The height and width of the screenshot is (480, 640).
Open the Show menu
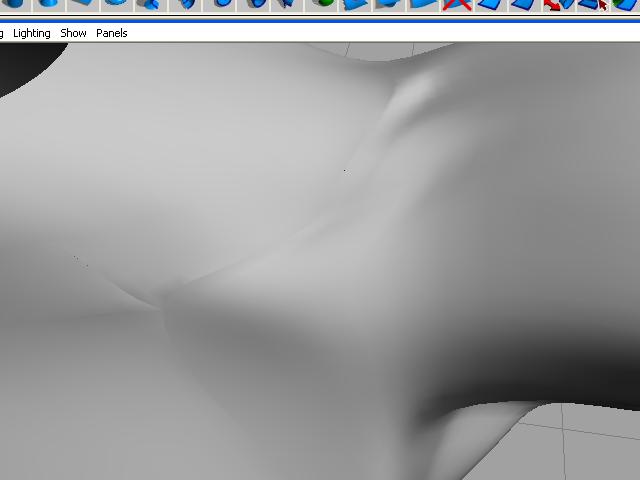[x=73, y=33]
